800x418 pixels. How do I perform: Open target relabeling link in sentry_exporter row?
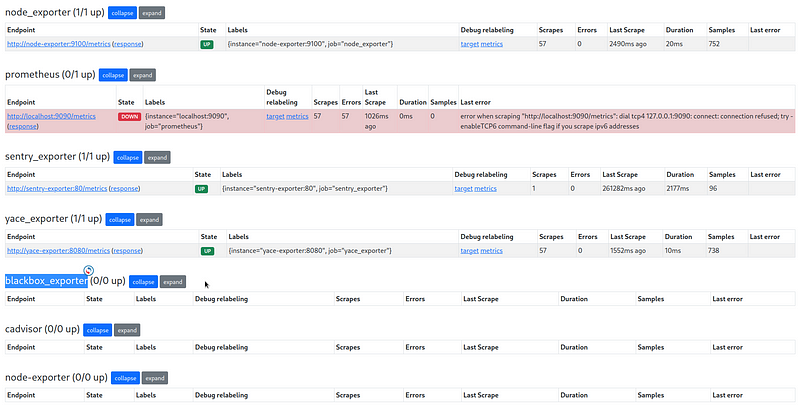pos(463,188)
